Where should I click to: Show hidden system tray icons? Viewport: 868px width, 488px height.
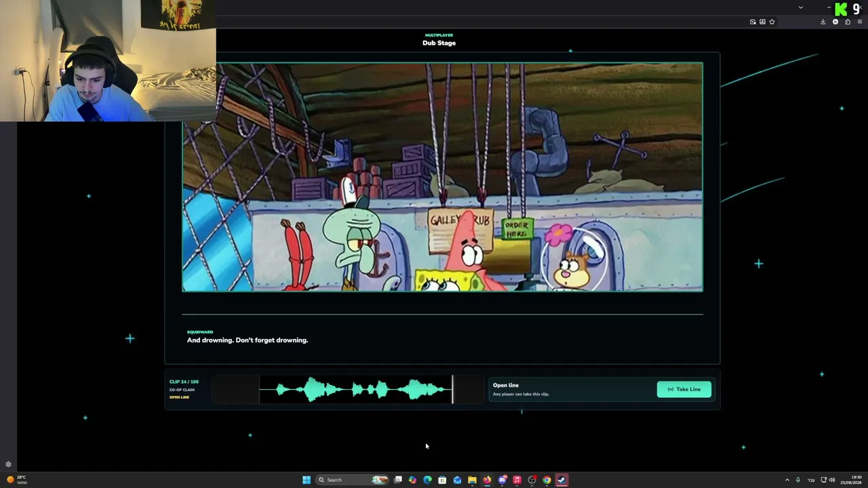coord(787,480)
